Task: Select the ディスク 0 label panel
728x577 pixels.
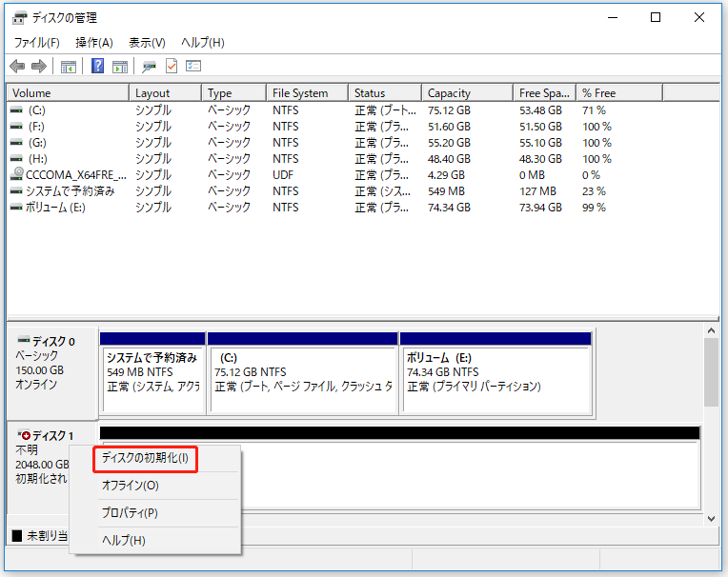Action: (52, 372)
